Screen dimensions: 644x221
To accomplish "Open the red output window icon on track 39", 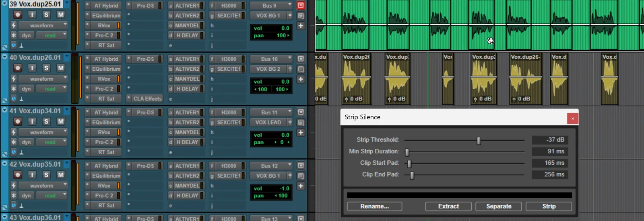I will tap(301, 6).
